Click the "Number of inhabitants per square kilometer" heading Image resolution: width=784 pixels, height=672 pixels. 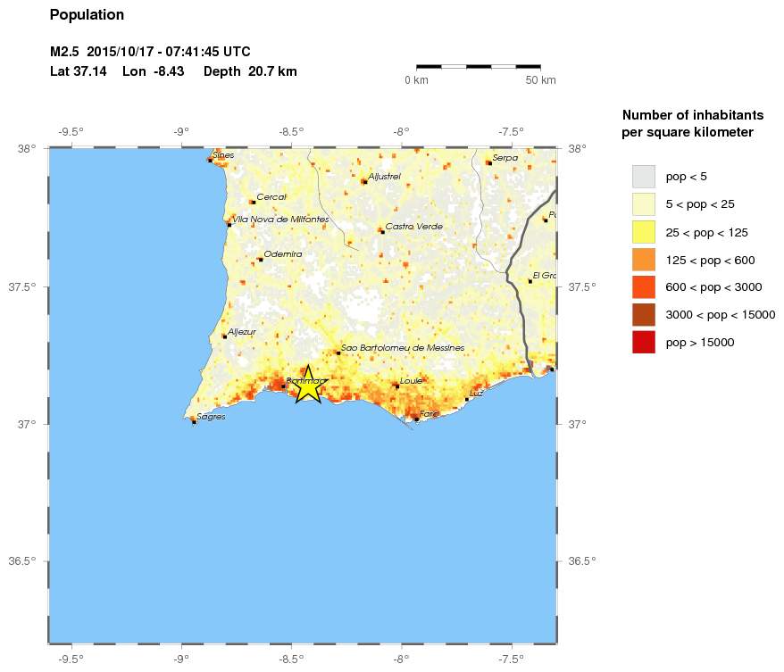[693, 123]
